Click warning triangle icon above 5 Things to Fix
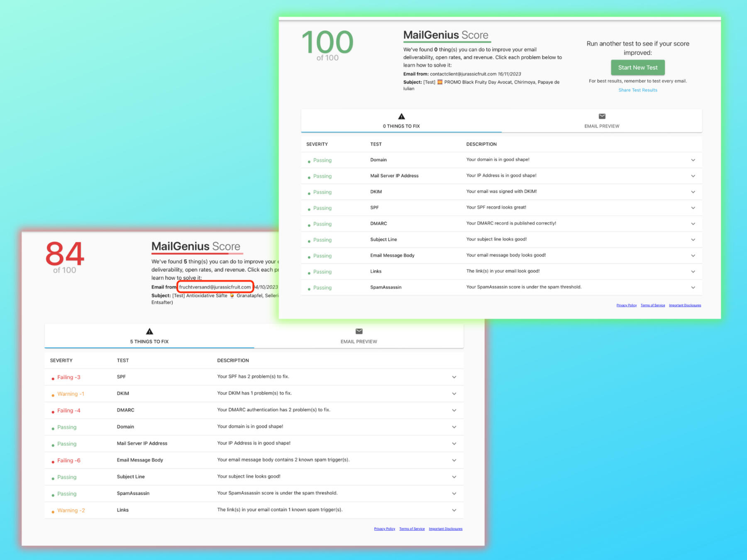Screen dimensions: 747x560 tap(149, 331)
